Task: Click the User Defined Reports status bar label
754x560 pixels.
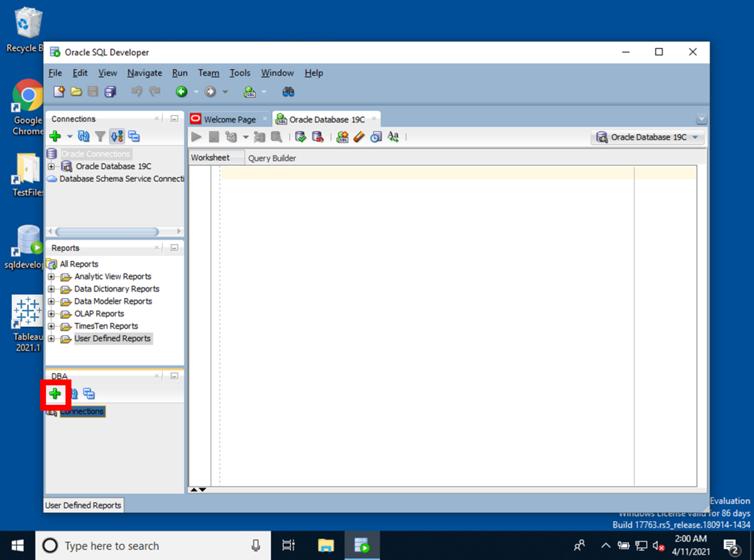Action: (83, 505)
